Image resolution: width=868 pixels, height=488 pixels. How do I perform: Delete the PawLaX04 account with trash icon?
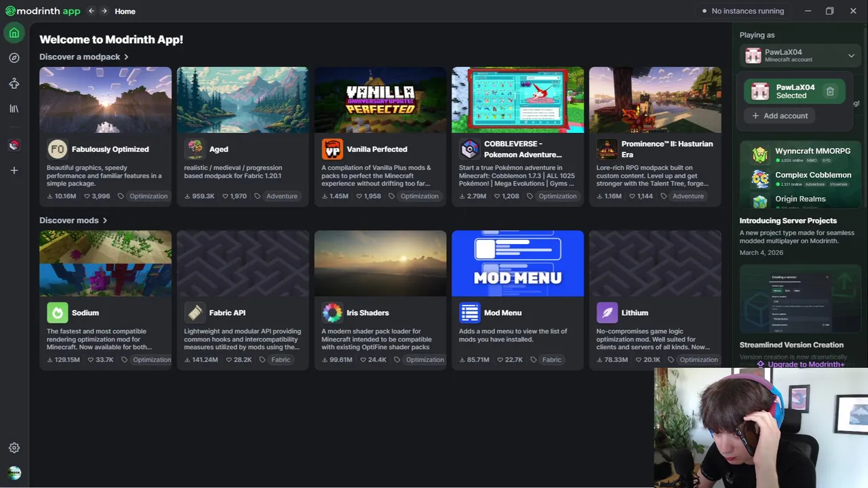(x=830, y=91)
